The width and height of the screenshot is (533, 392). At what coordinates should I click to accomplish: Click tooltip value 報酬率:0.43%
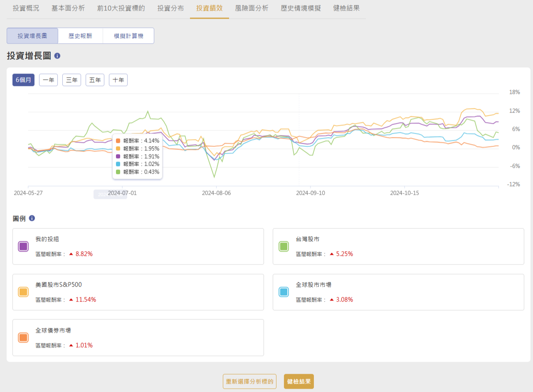[x=141, y=172]
